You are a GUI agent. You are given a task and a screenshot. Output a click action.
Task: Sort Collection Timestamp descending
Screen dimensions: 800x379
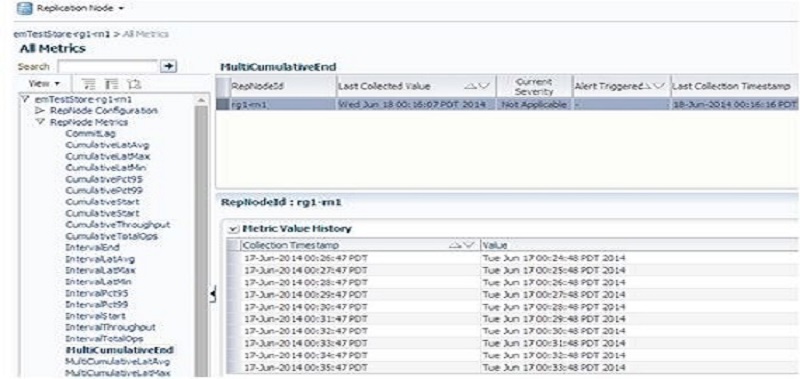(x=469, y=245)
